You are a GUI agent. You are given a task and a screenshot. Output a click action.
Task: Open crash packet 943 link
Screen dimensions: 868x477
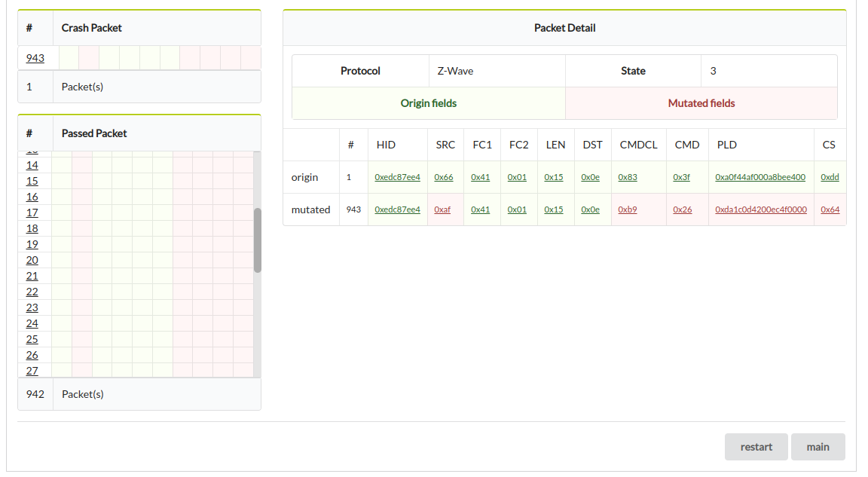(x=35, y=58)
